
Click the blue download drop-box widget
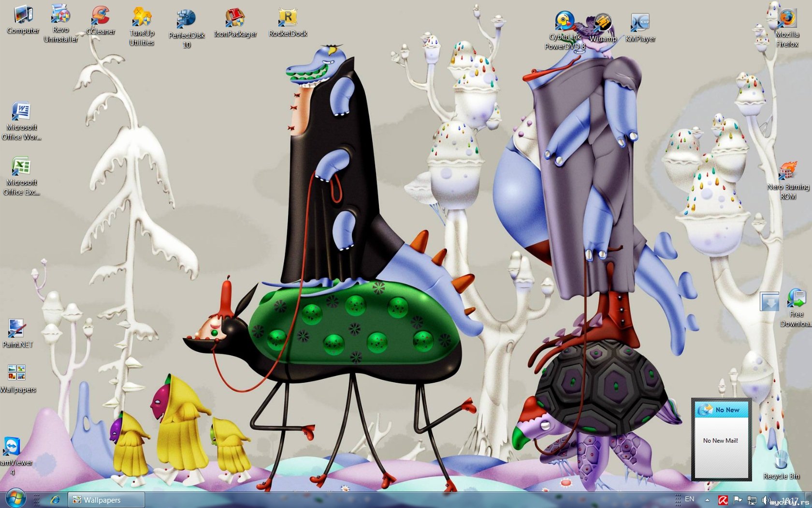click(x=769, y=301)
